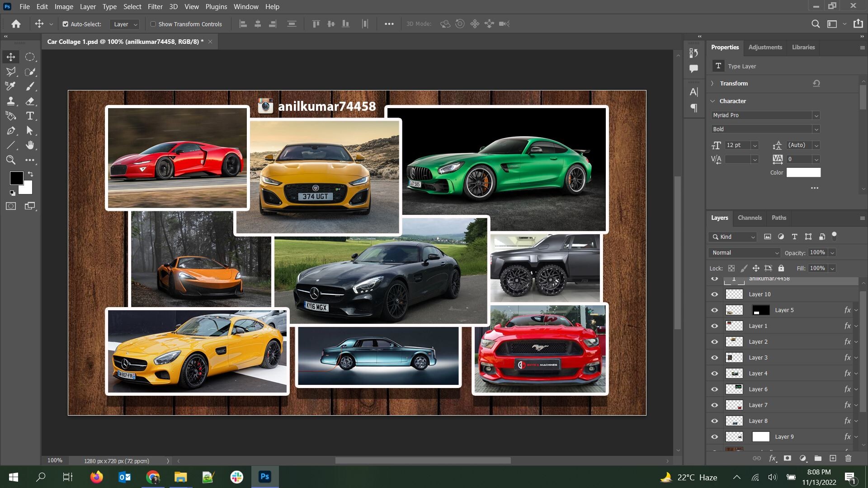Open the Filter menu

pos(155,6)
